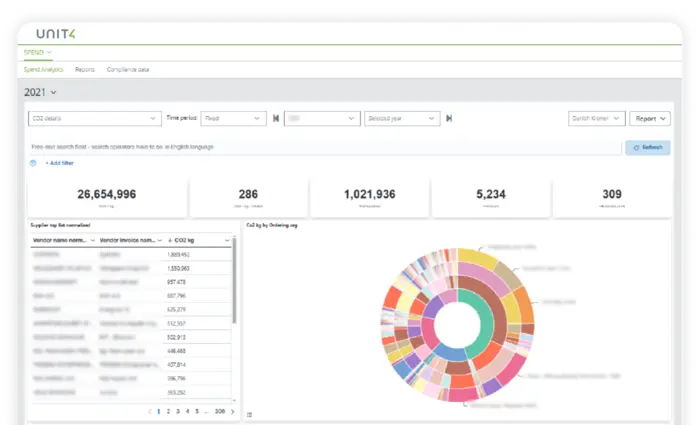Switch to the Compliance data tab
The width and height of the screenshot is (700, 425).
128,70
